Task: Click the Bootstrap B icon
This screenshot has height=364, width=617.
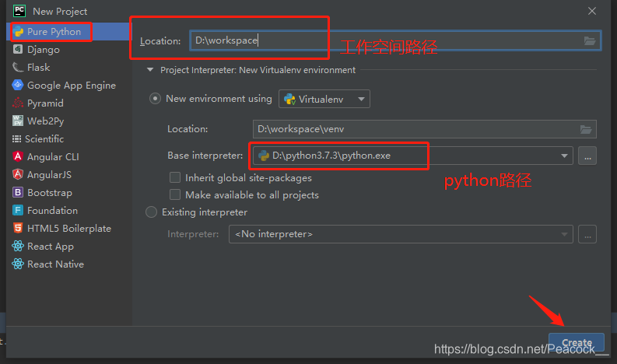Action: [x=18, y=192]
